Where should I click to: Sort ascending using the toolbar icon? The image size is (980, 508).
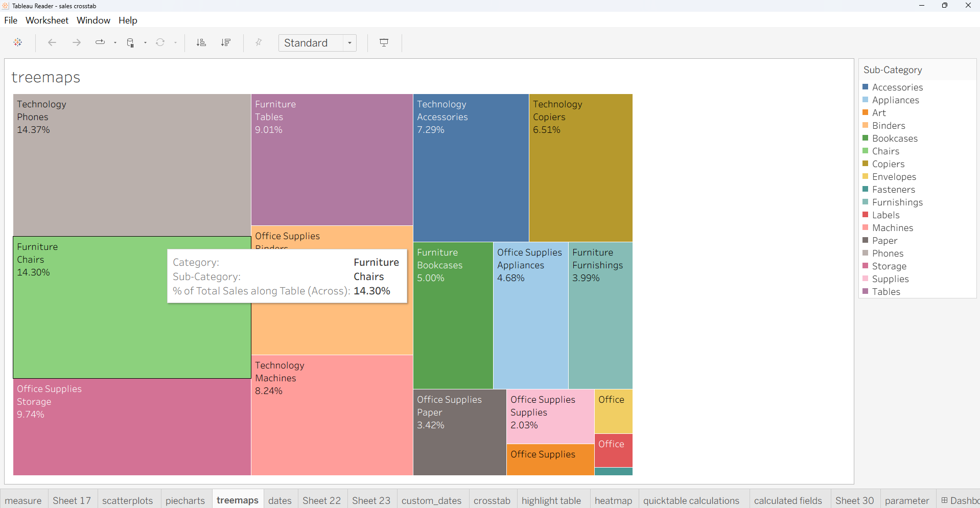pyautogui.click(x=201, y=42)
